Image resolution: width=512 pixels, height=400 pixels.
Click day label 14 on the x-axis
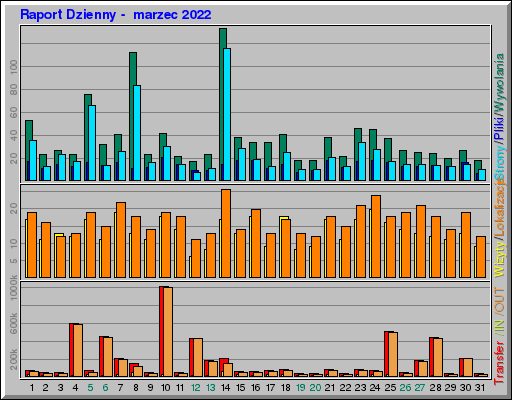pos(226,388)
